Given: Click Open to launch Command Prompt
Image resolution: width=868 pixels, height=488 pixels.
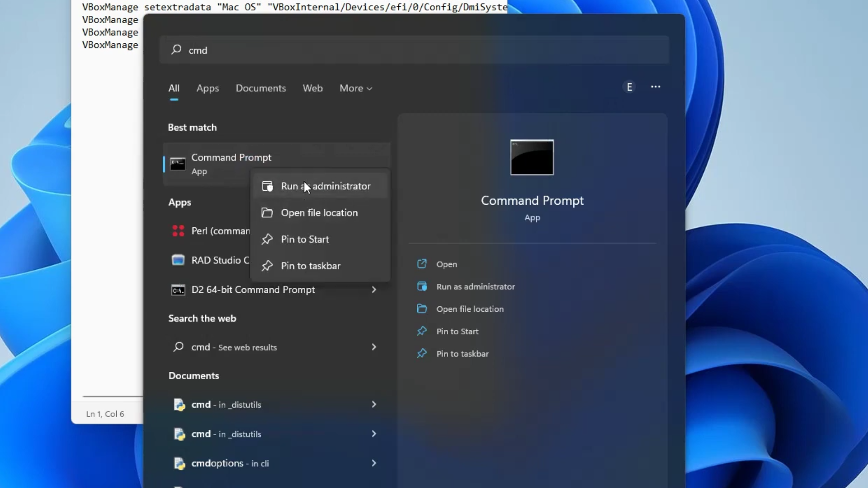Looking at the screenshot, I should coord(446,264).
